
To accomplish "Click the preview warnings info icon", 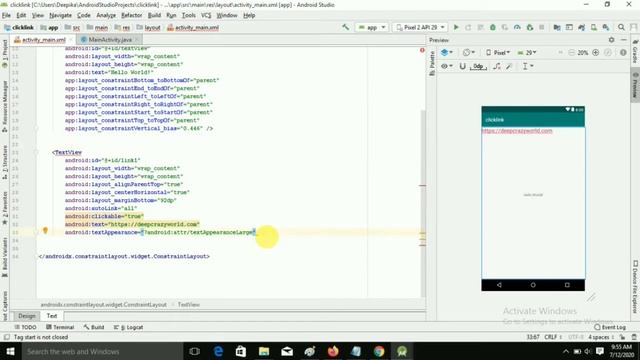I will [623, 53].
